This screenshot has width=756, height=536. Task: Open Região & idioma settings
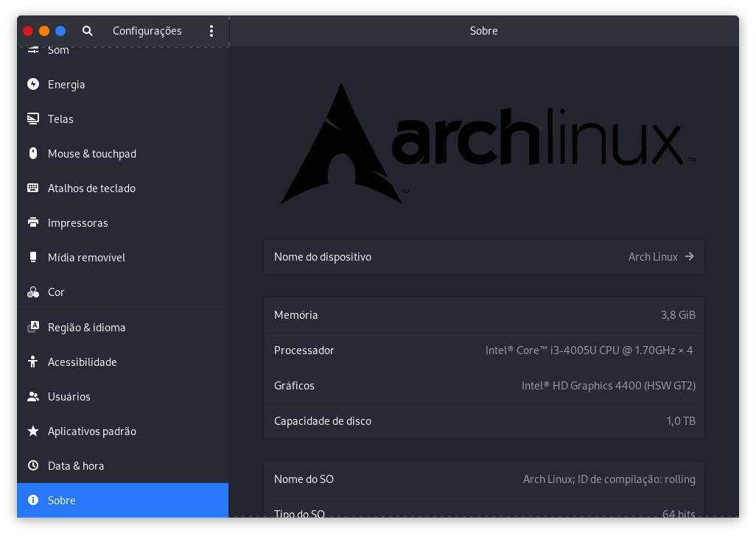coord(123,327)
